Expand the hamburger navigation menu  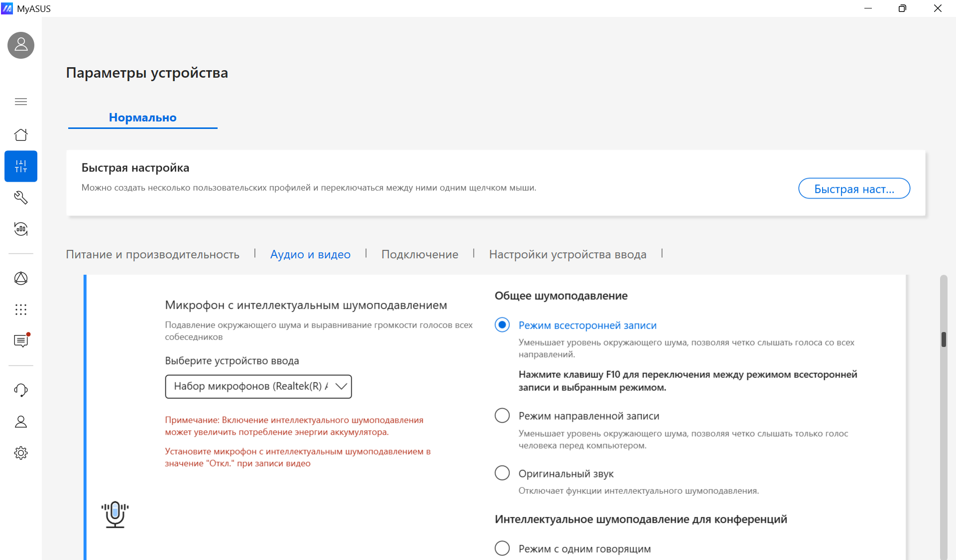(21, 102)
